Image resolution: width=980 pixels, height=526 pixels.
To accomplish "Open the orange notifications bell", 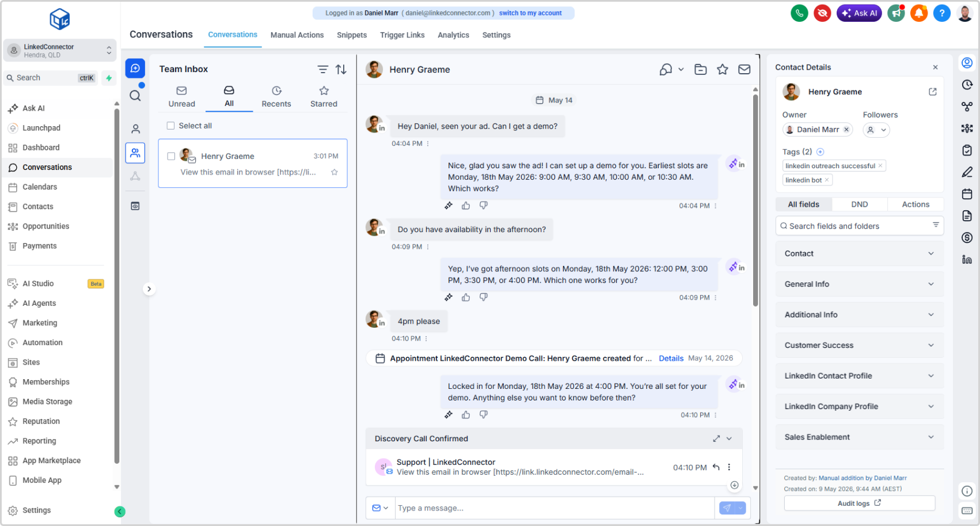I will coord(919,13).
